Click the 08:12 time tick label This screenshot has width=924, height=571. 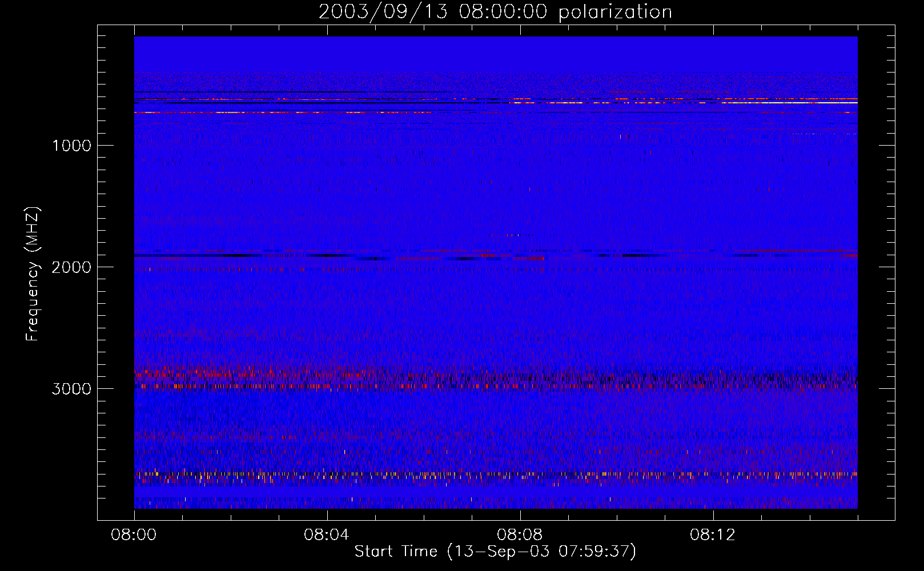[x=713, y=535]
